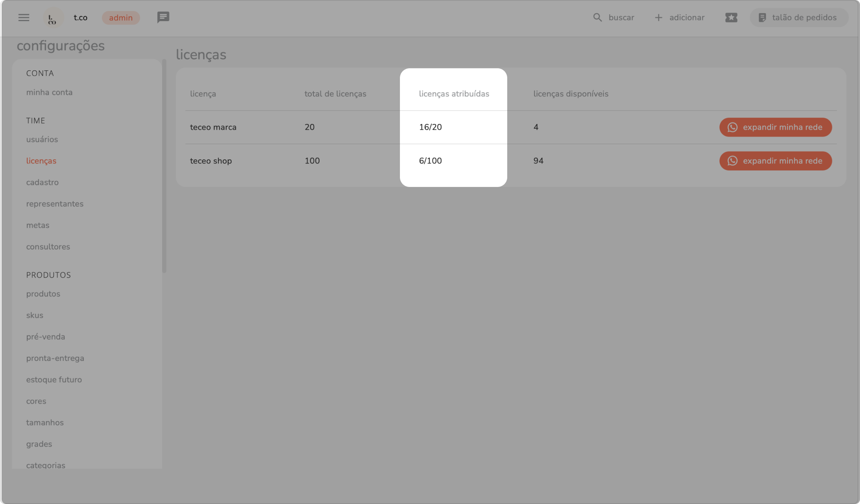
Task: Click the sidebar vertical scrollbar
Action: click(164, 167)
